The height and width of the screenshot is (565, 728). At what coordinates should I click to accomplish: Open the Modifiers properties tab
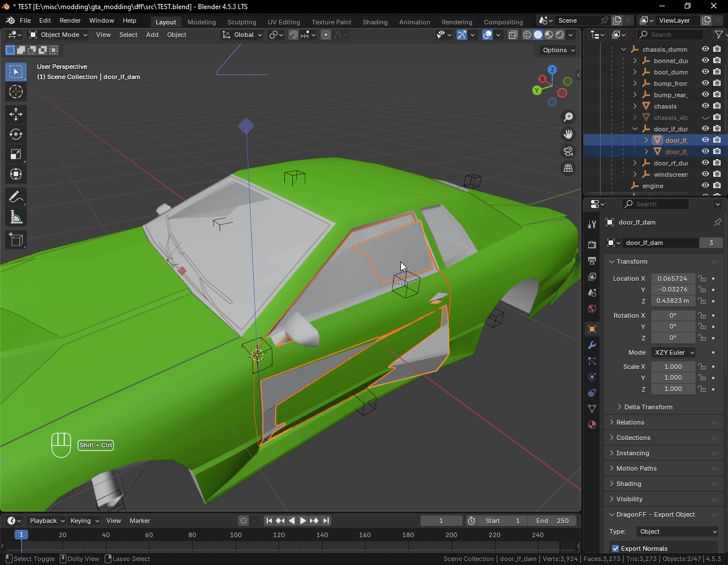(592, 345)
